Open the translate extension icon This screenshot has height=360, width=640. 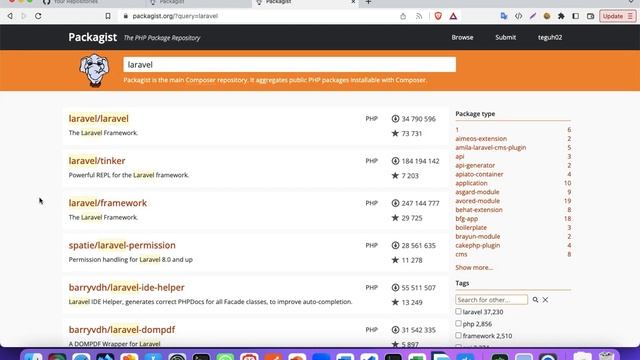[x=504, y=16]
